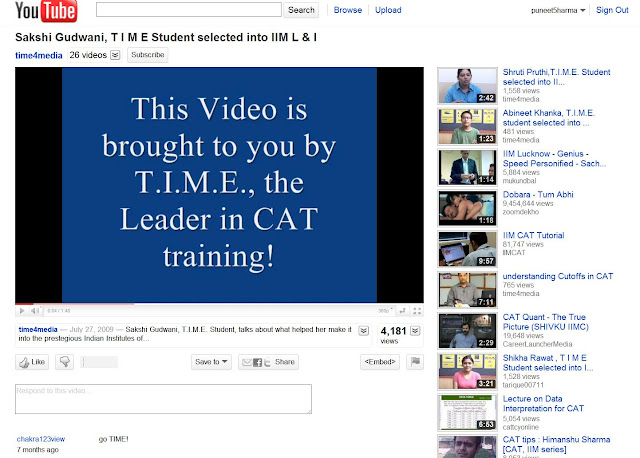
Task: Open the Upload link
Action: 388,10
